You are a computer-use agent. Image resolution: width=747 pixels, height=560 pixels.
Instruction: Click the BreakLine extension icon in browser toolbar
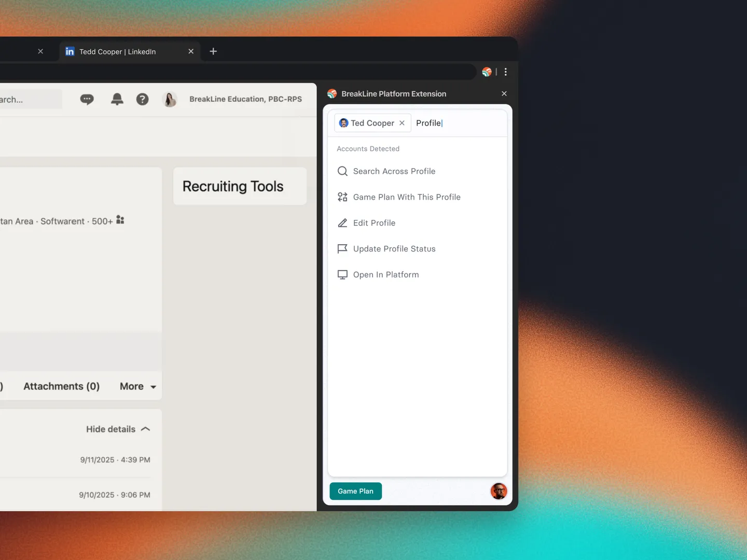[487, 72]
